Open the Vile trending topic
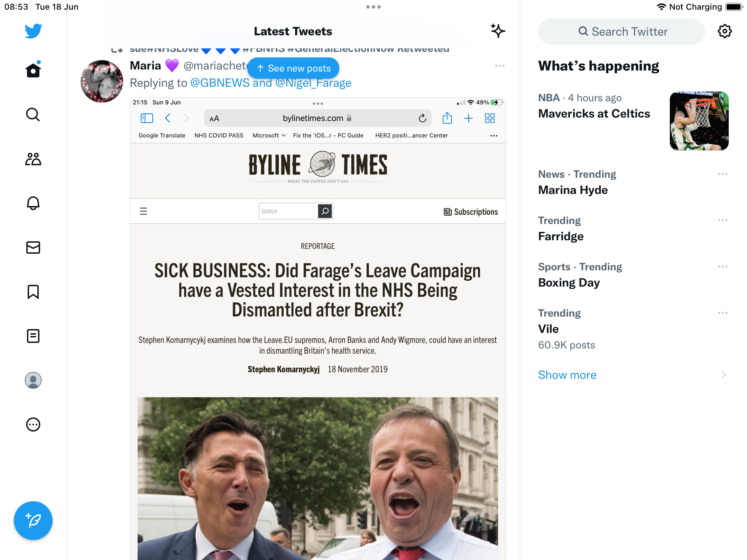Image resolution: width=747 pixels, height=560 pixels. pos(548,329)
